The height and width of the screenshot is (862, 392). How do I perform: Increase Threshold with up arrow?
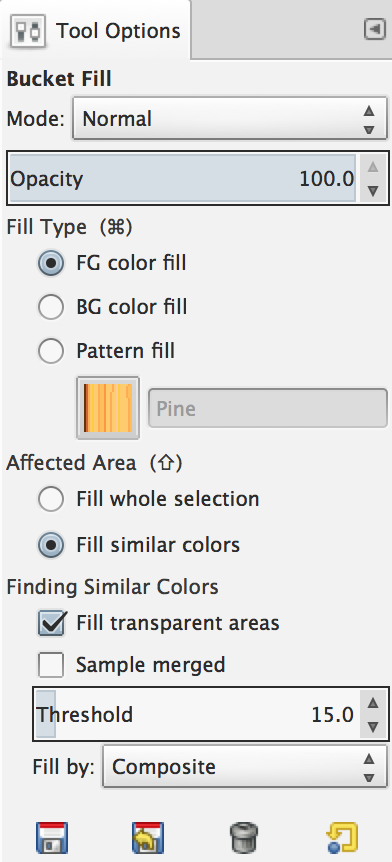point(373,703)
